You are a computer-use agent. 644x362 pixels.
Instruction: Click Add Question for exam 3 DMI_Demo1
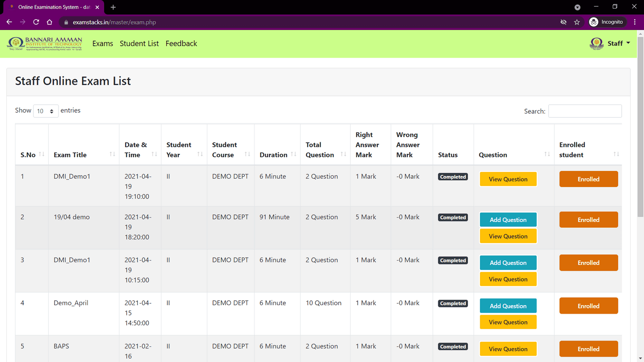(508, 263)
